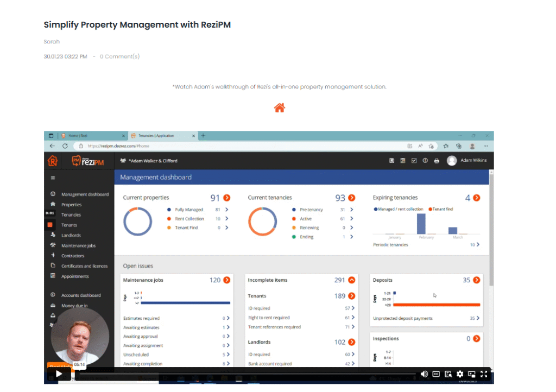Open the browser three-dot menu
Image resolution: width=556 pixels, height=392 pixels.
tap(485, 146)
